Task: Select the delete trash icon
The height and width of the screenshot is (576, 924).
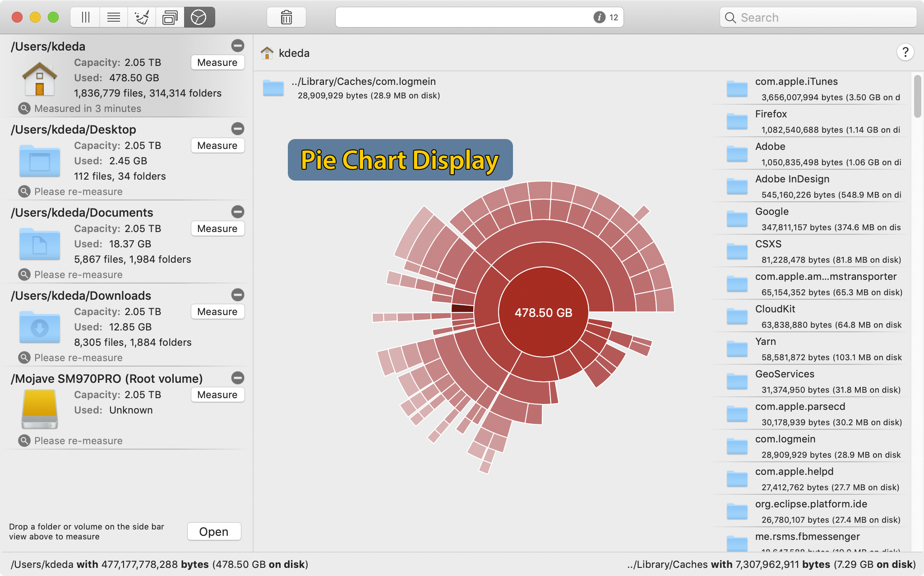Action: 286,17
